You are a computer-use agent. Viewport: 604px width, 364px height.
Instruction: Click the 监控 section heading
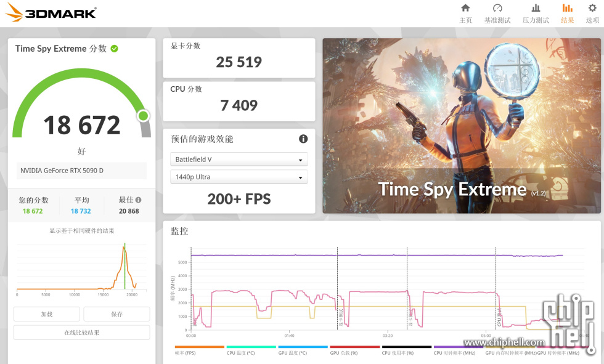[179, 231]
